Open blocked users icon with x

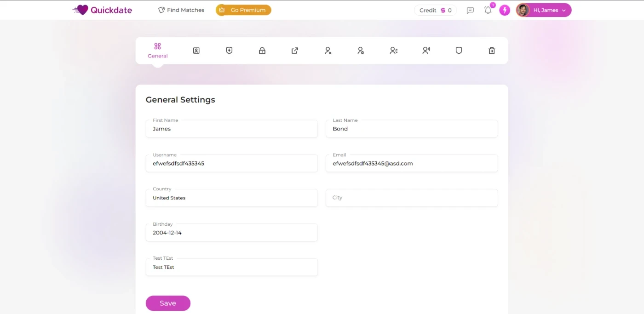[x=328, y=51]
